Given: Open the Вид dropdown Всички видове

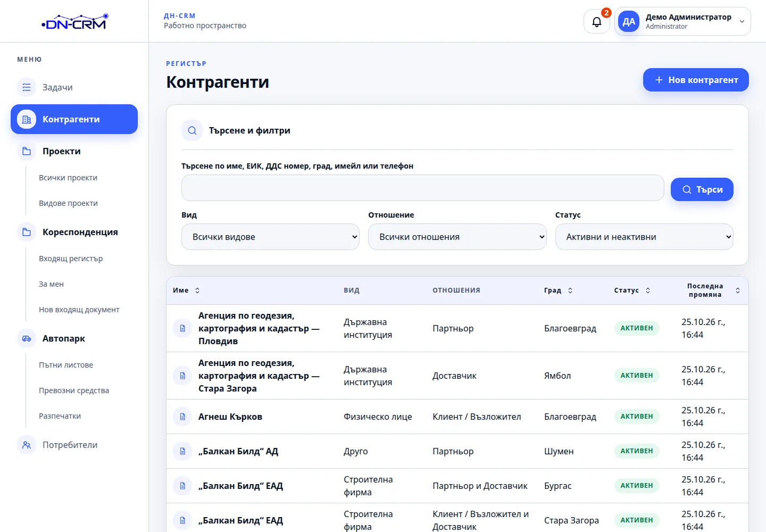Looking at the screenshot, I should click(270, 237).
